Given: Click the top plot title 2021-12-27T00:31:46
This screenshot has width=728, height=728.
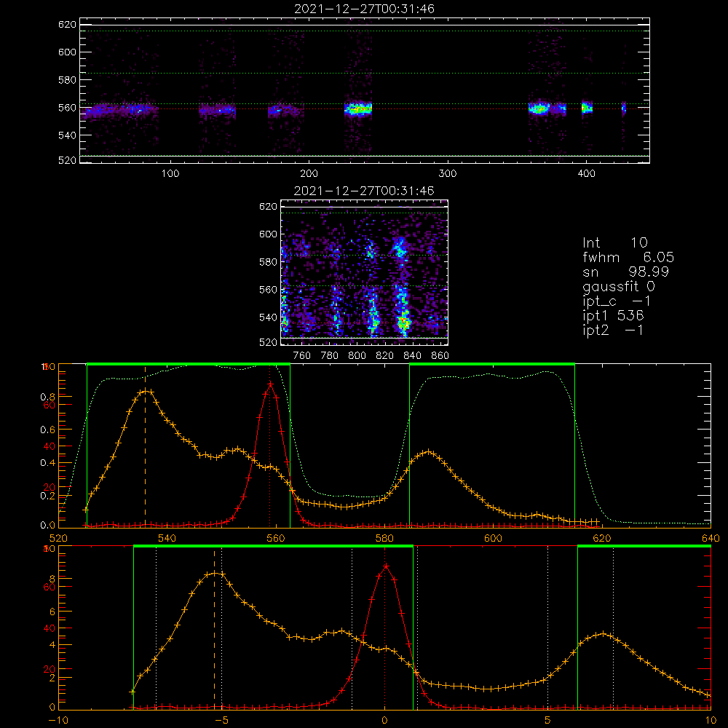Looking at the screenshot, I should [364, 9].
